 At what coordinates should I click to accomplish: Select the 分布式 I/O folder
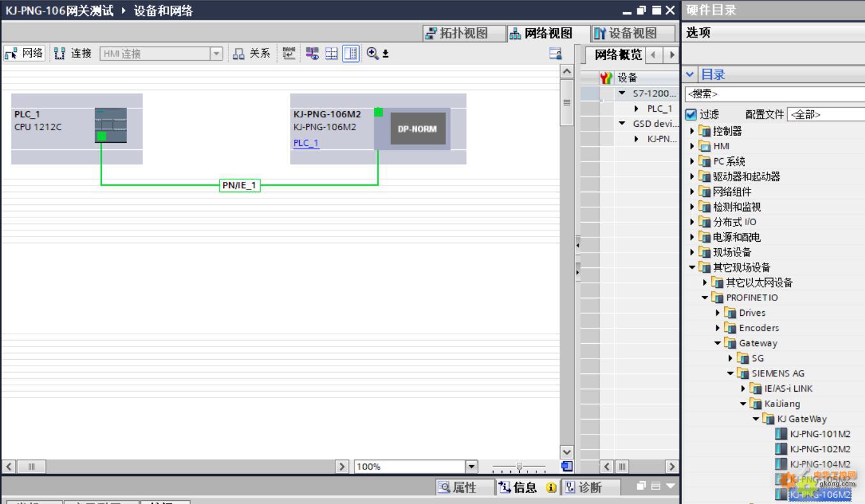coord(735,222)
